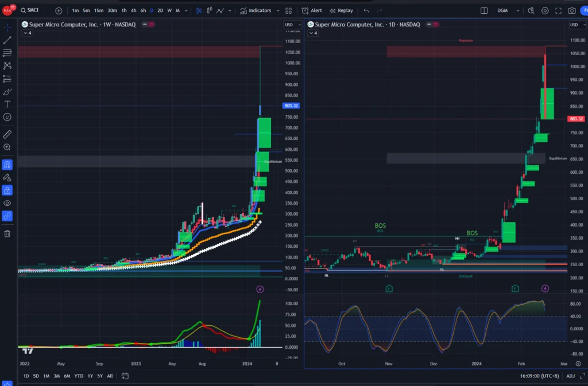This screenshot has height=386, width=588.
Task: Open the forecasting and measurement tools
Action: [7, 79]
